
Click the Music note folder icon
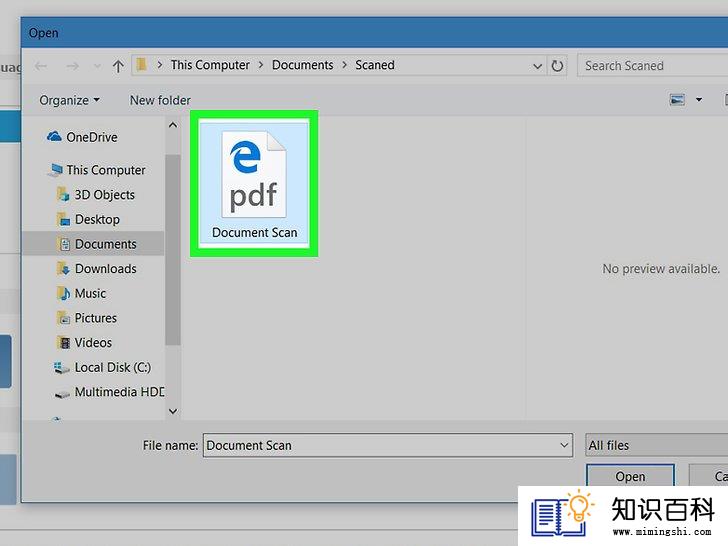tap(63, 293)
